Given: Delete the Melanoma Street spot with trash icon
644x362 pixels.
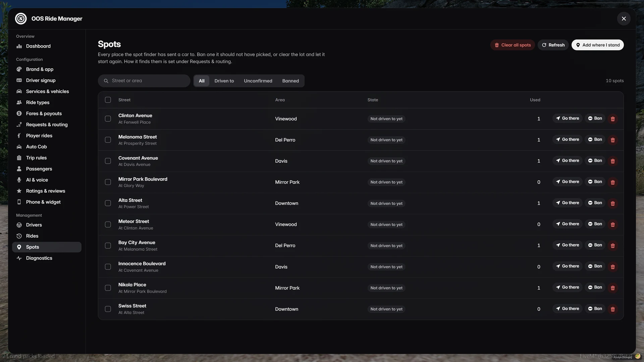Looking at the screenshot, I should tap(613, 140).
